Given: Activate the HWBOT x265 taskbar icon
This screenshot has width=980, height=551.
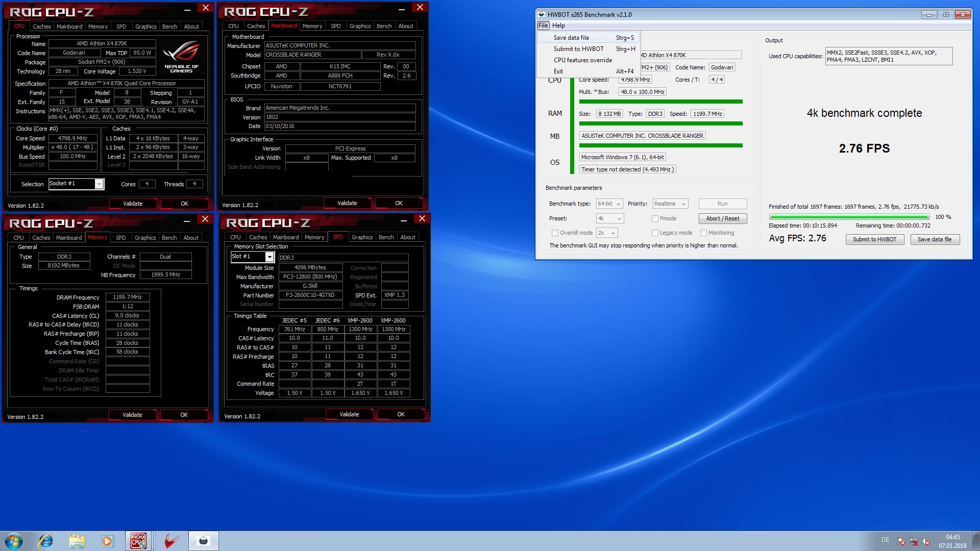Looking at the screenshot, I should click(x=204, y=541).
